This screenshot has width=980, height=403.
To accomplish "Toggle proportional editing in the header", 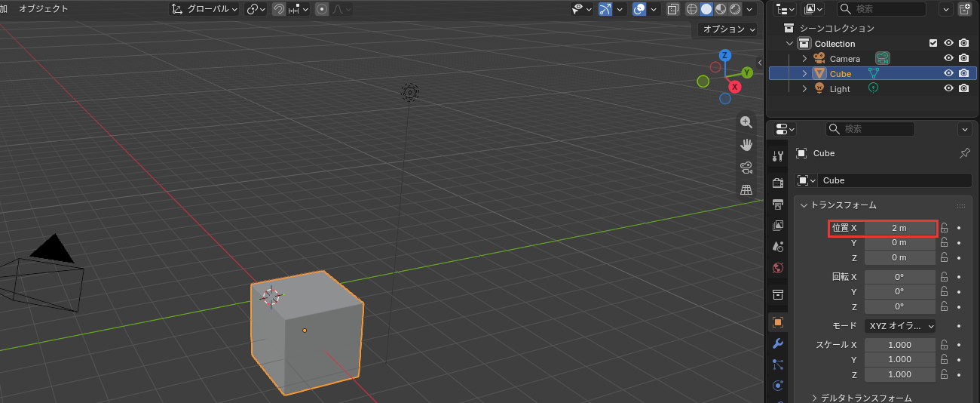I will tap(322, 9).
